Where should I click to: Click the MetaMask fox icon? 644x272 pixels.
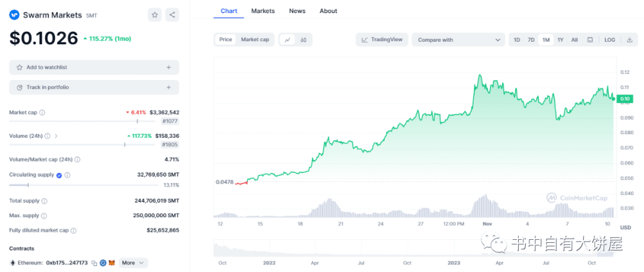coord(112,263)
